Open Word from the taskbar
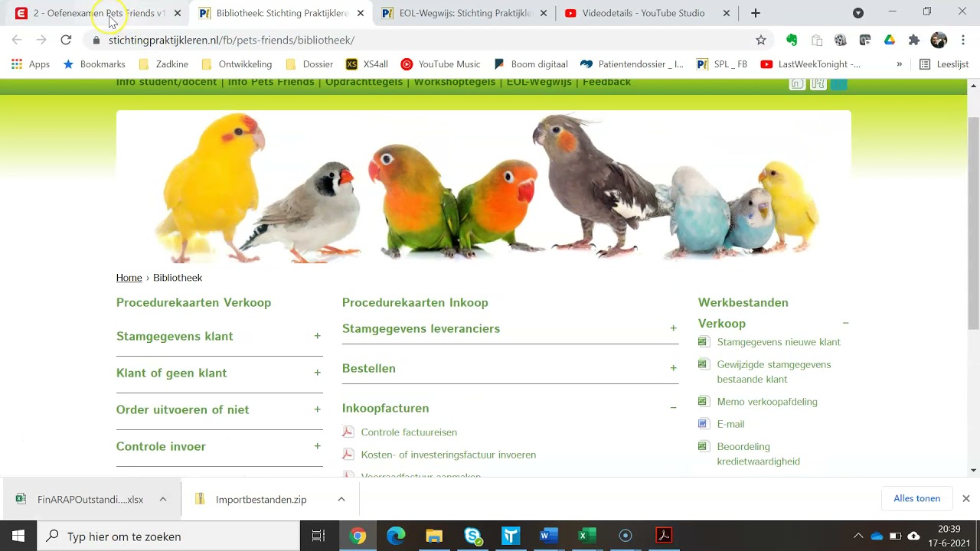Screen dimensions: 980x551 [x=549, y=536]
